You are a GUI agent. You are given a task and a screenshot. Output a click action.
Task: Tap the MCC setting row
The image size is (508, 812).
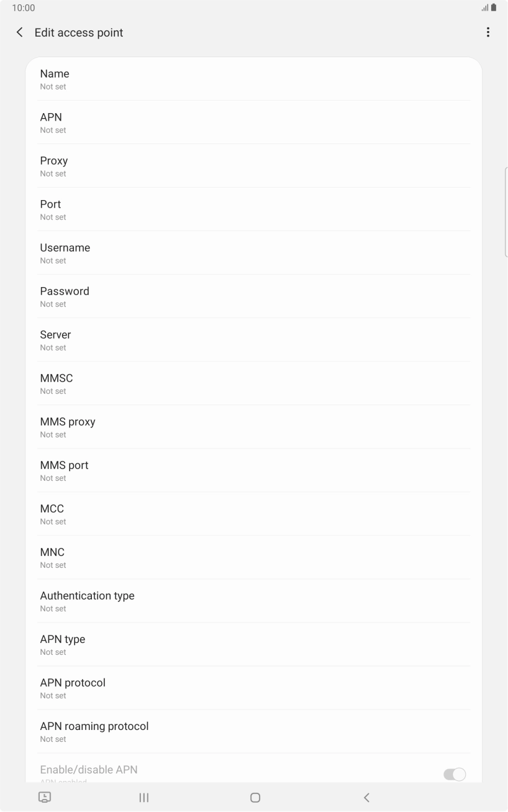click(253, 514)
